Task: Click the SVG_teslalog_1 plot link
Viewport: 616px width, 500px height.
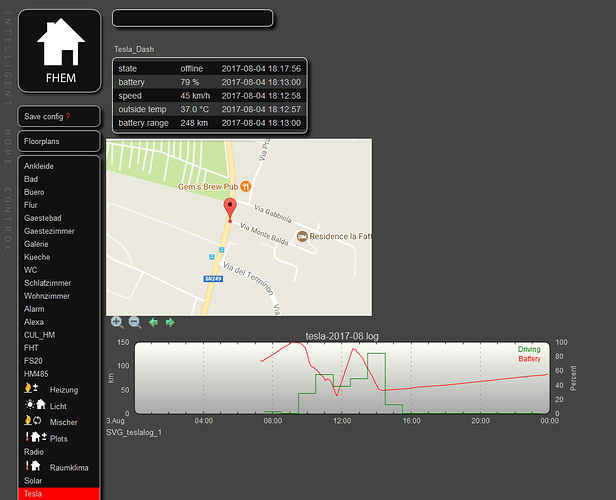Action: coord(134,432)
